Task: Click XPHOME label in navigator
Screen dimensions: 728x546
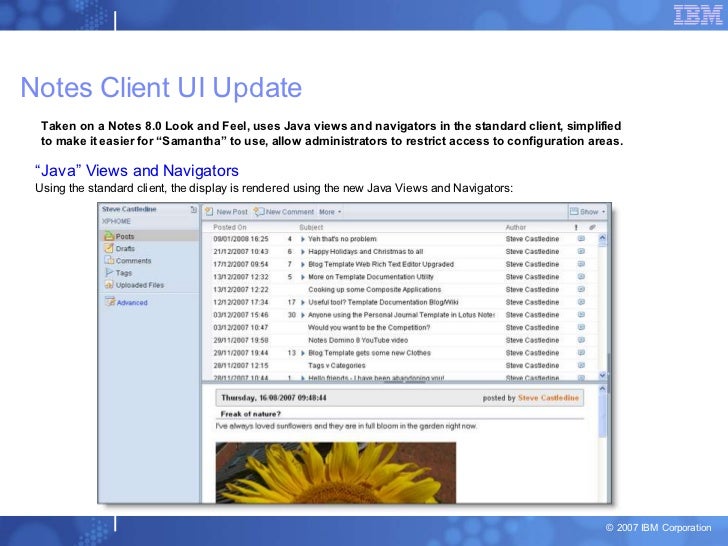Action: coord(116,221)
